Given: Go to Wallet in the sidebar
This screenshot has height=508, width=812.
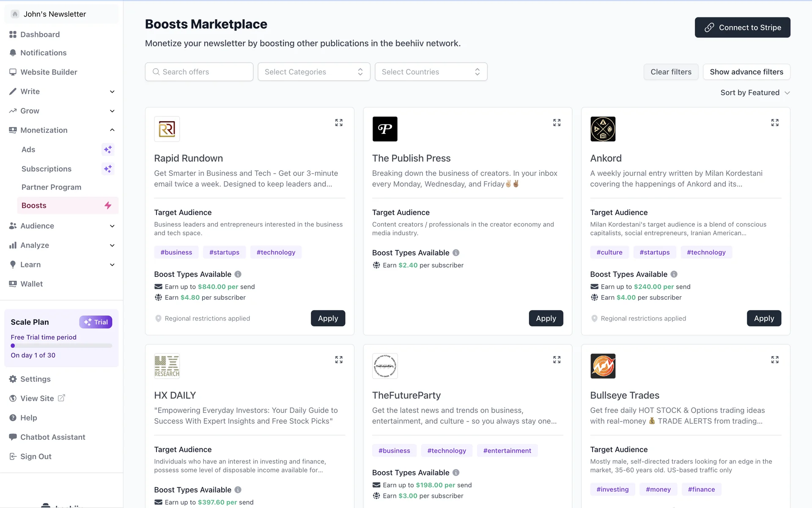Looking at the screenshot, I should 32,284.
